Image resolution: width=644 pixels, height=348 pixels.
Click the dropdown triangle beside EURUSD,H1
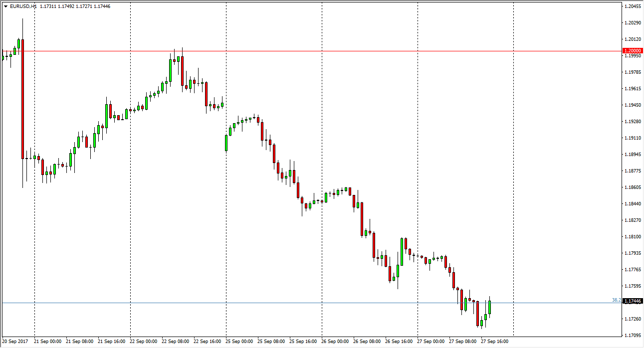(x=5, y=6)
